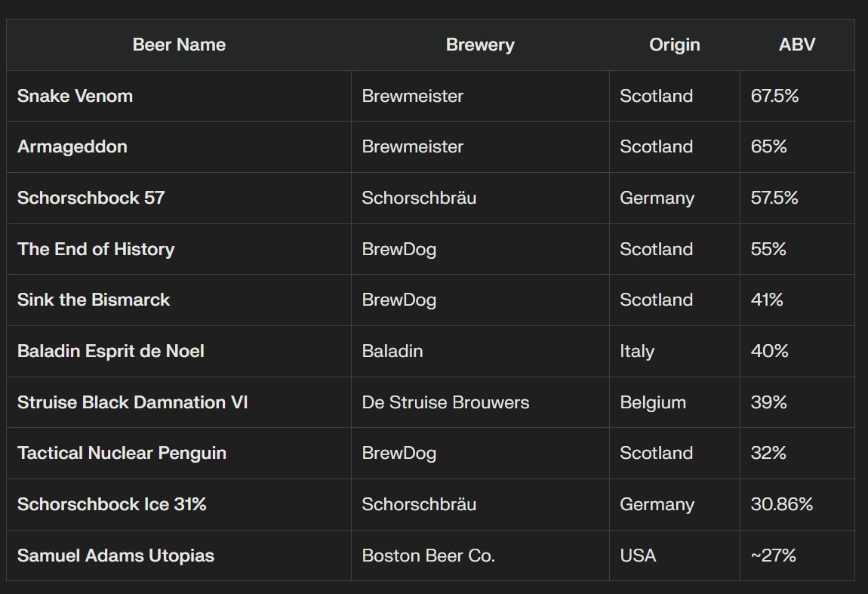
Task: Select the Belgium origin cell
Action: (x=653, y=402)
